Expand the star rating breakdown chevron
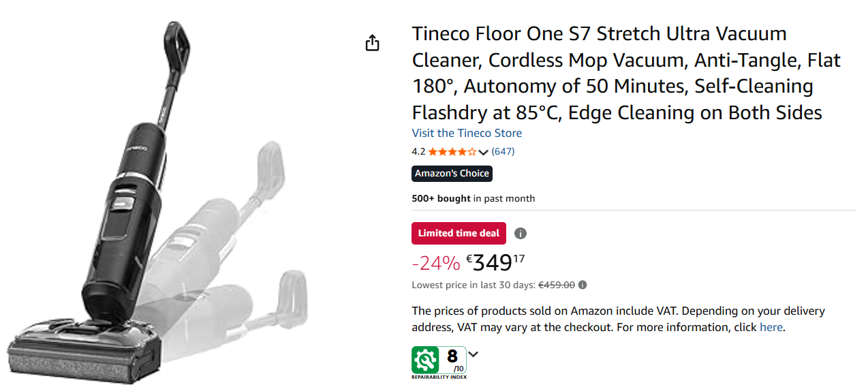The image size is (868, 389). click(484, 152)
